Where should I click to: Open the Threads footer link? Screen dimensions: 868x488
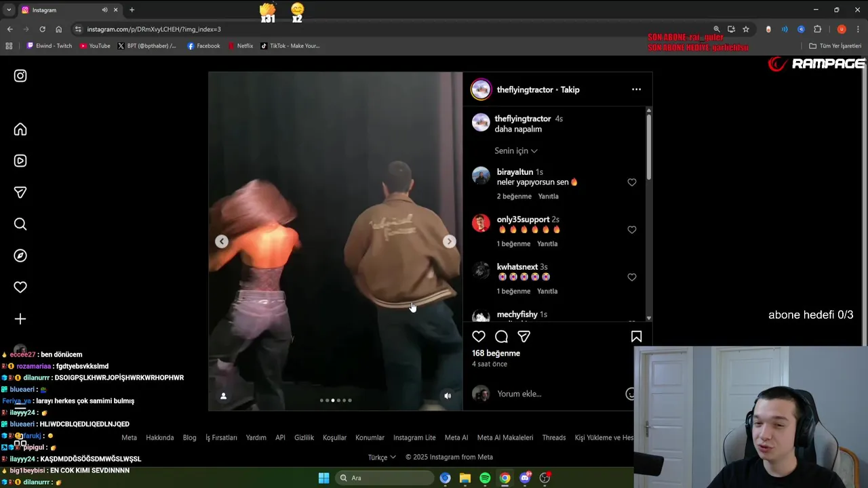[554, 438]
